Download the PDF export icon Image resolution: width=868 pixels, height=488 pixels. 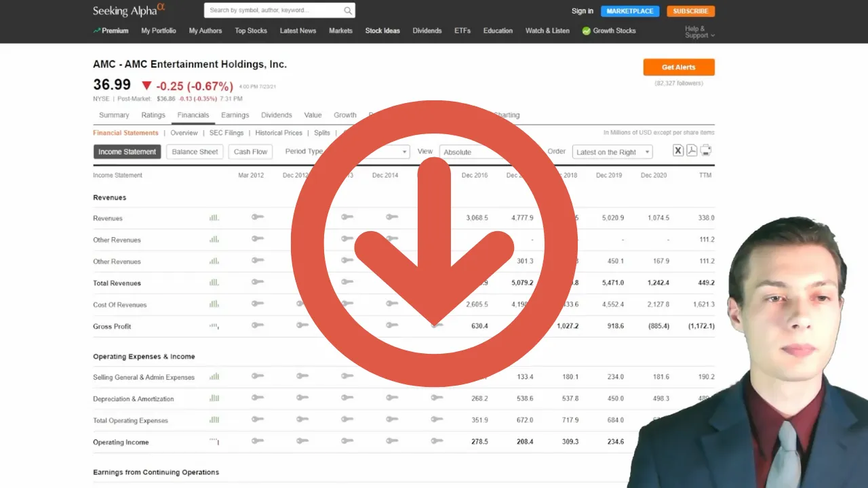692,150
